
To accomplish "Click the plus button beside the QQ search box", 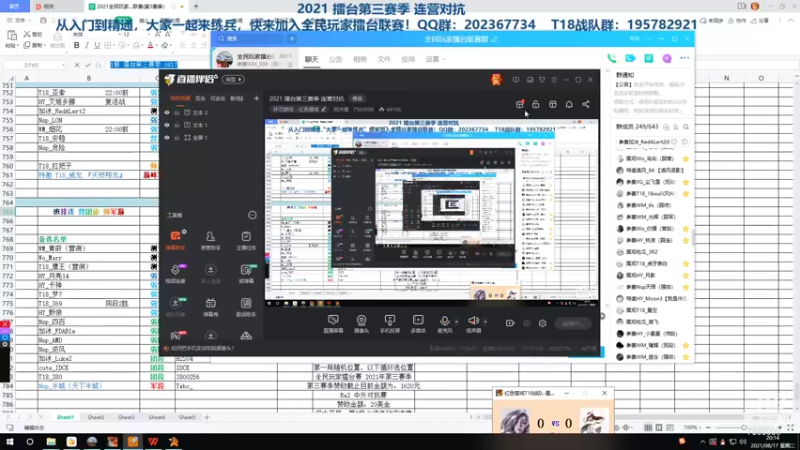I will 292,39.
